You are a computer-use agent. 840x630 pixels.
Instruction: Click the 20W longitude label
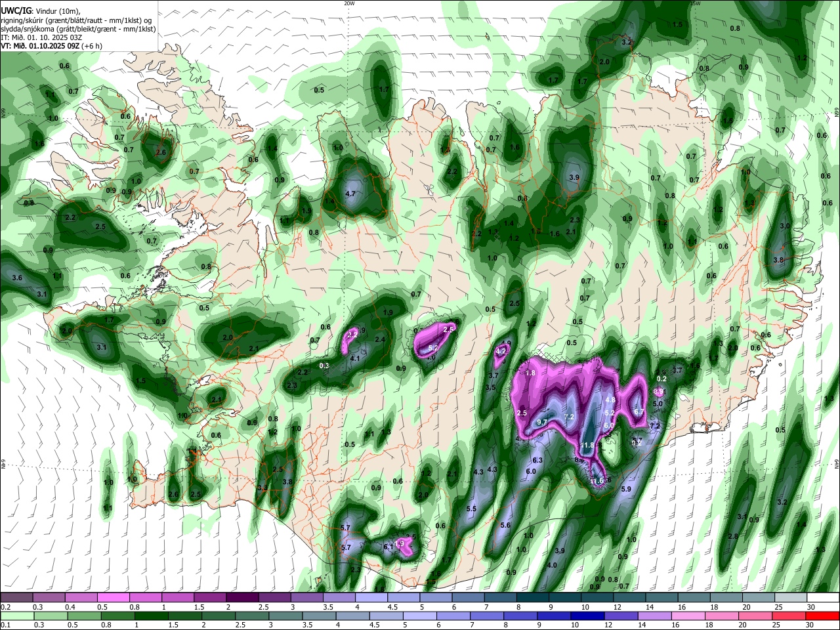tap(349, 3)
